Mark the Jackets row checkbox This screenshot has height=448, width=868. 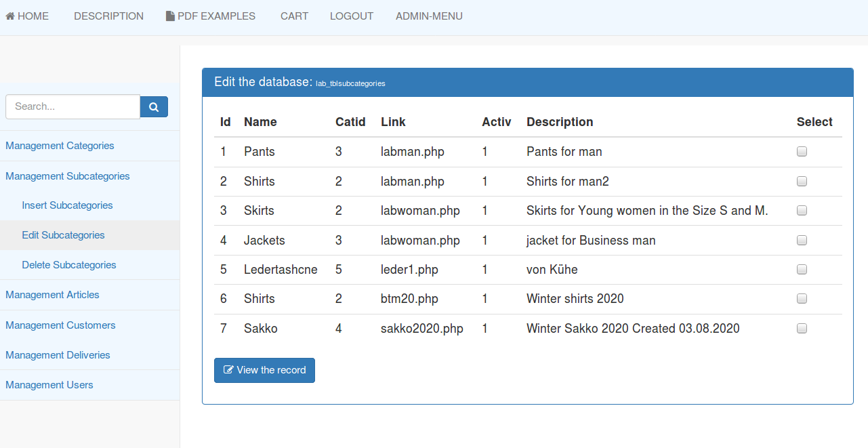click(802, 240)
